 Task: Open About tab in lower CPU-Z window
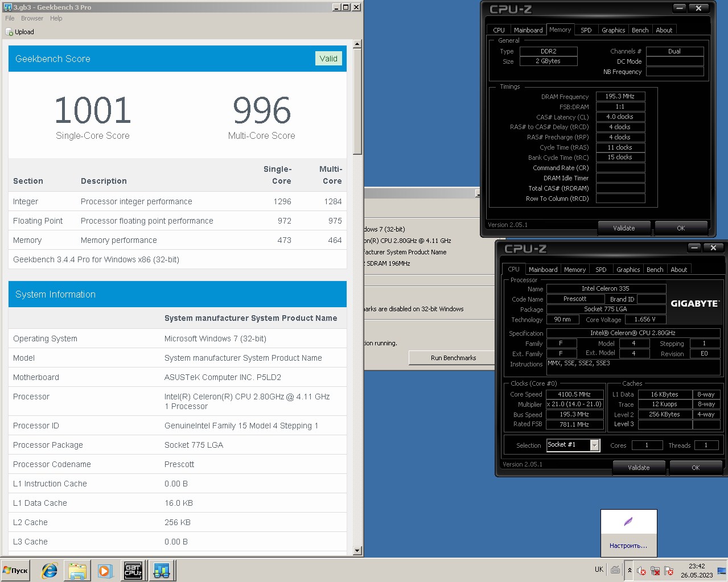coord(678,270)
